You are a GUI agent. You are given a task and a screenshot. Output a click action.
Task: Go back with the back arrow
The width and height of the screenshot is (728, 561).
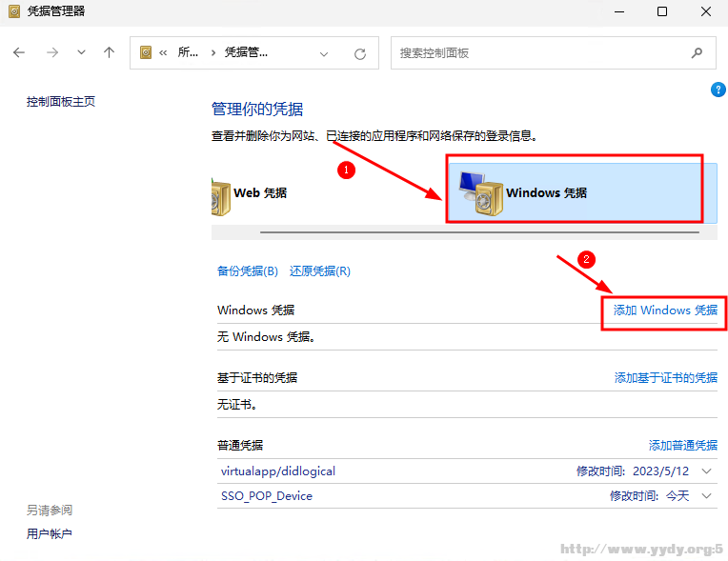click(19, 52)
